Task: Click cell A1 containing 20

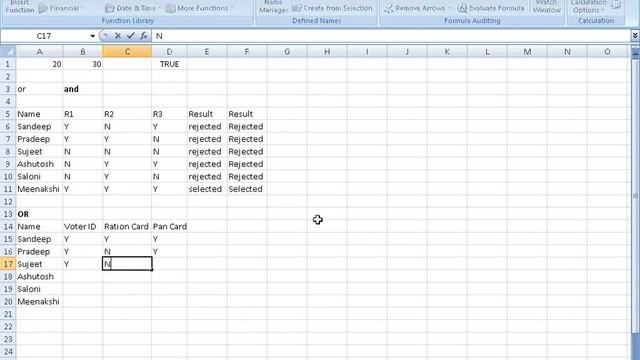Action: click(39, 64)
